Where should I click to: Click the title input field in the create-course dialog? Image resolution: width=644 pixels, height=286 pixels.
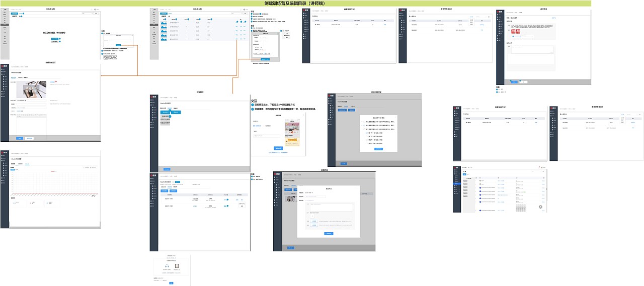click(x=267, y=136)
